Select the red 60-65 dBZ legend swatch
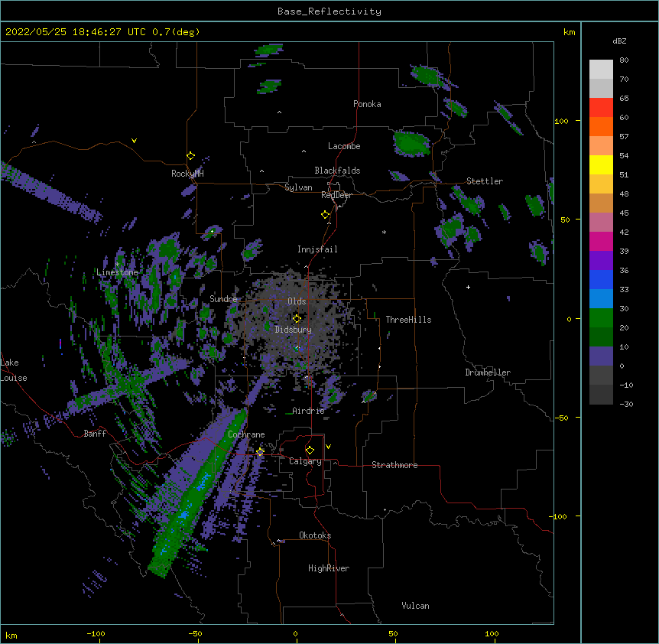 (x=601, y=108)
